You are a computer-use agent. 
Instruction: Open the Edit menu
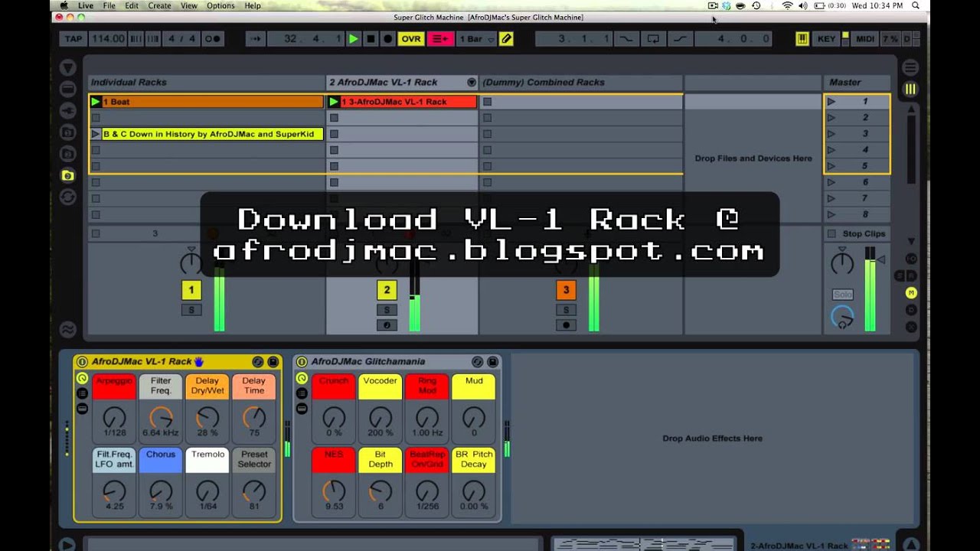(132, 5)
